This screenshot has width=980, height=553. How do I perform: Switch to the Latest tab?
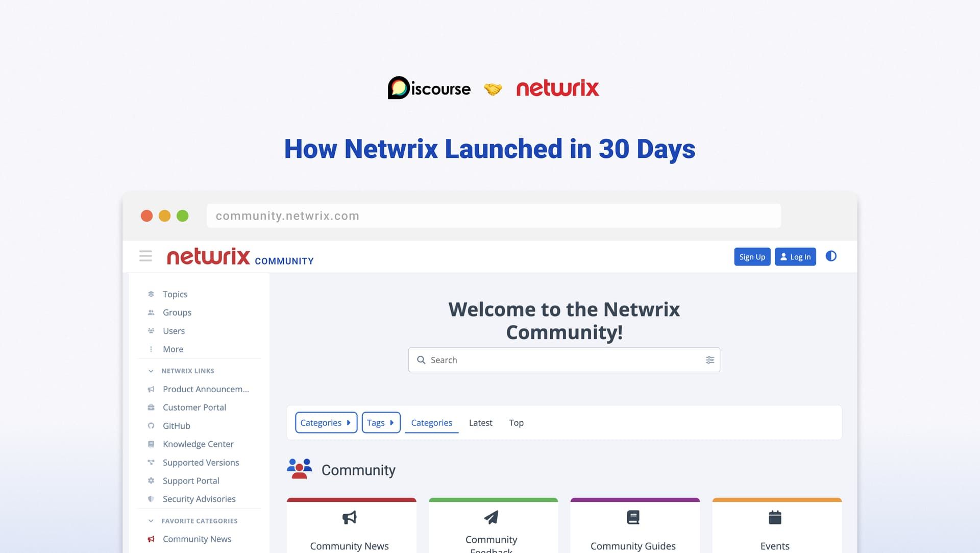[480, 422]
